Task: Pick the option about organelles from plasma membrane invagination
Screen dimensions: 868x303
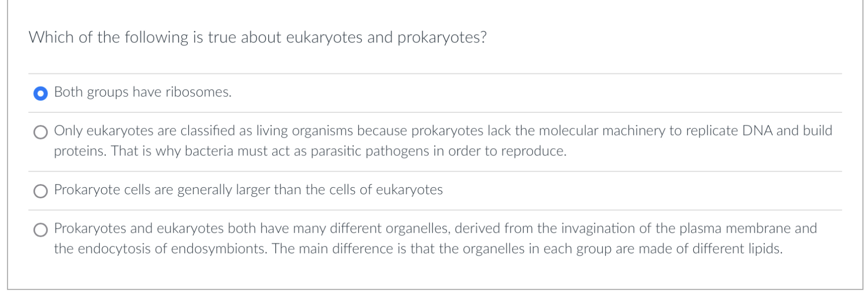Action: click(x=40, y=230)
